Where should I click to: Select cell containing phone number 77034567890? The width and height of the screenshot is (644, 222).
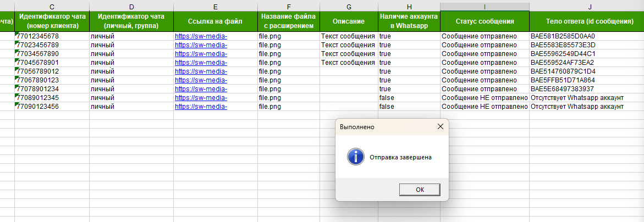[38, 54]
